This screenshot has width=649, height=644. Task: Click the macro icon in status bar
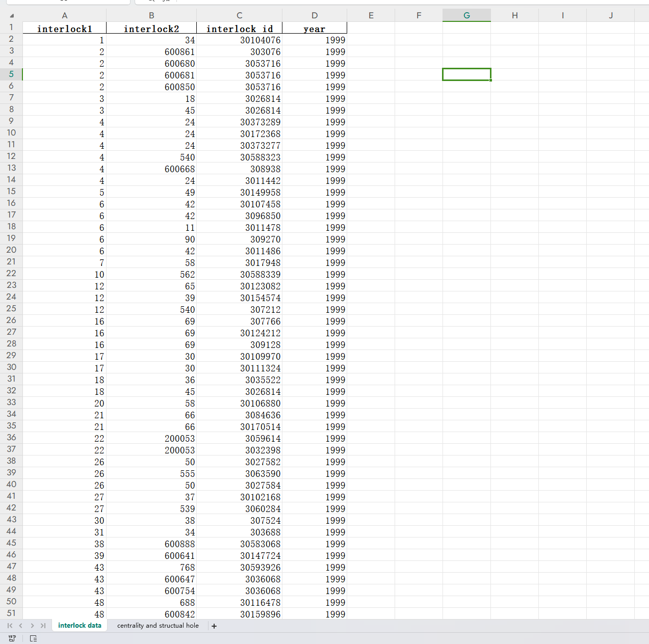12,638
